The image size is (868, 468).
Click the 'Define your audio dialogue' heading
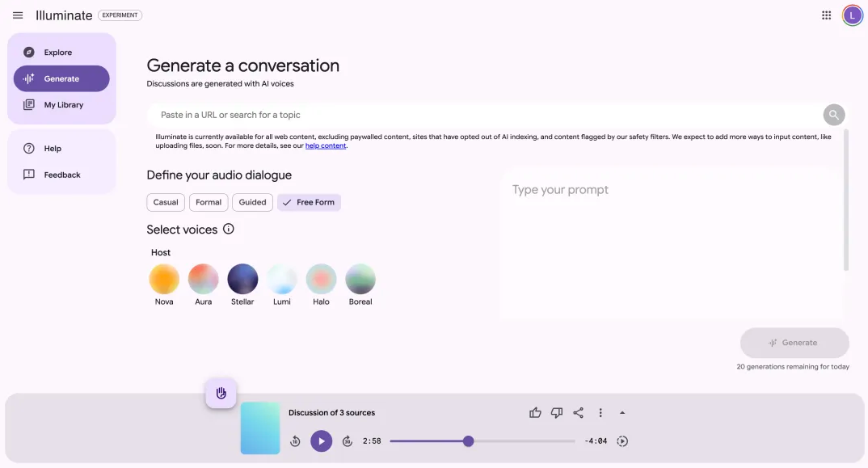tap(219, 175)
